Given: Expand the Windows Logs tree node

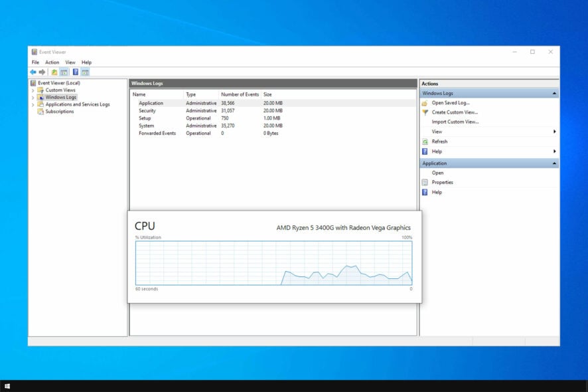Looking at the screenshot, I should click(33, 98).
